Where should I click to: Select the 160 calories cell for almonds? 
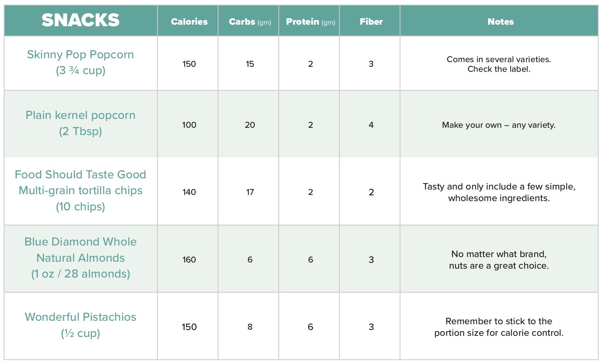coord(189,260)
